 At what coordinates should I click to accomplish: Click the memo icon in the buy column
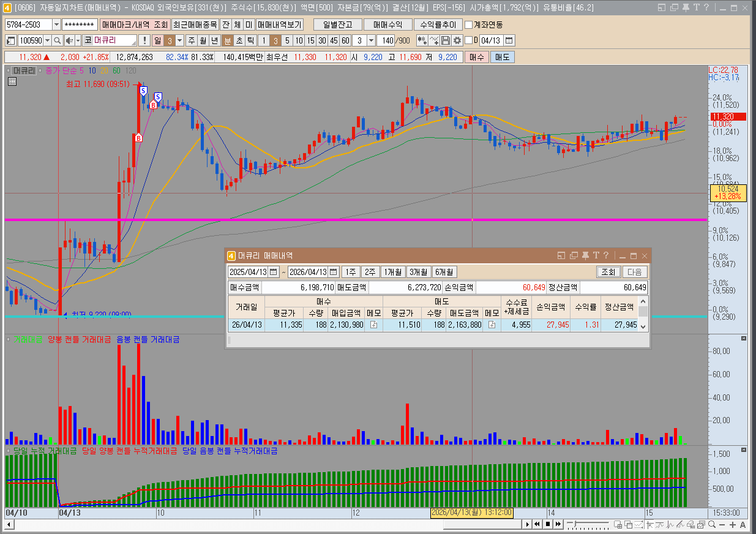coord(373,325)
